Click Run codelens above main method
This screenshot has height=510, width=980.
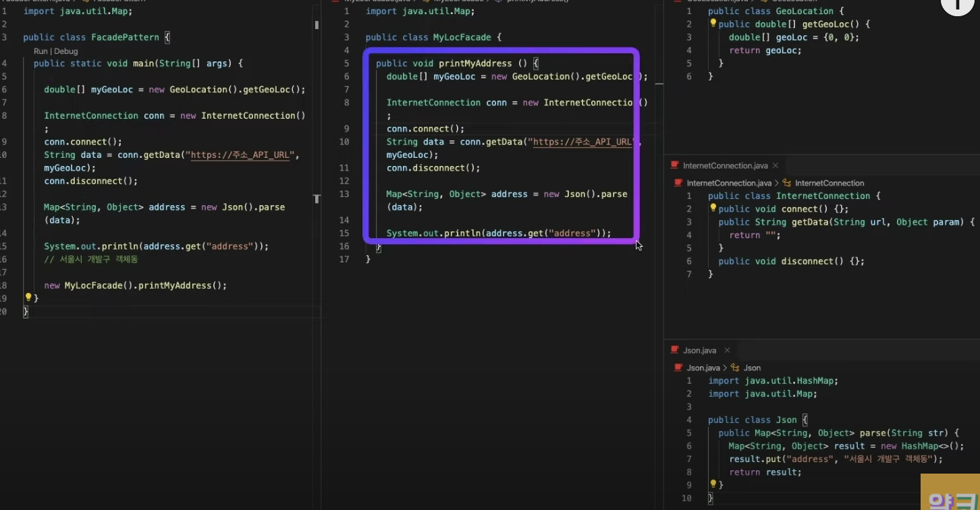40,51
